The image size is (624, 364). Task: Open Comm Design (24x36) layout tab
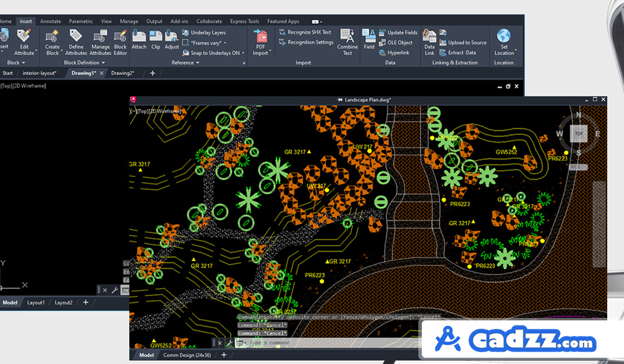point(187,355)
